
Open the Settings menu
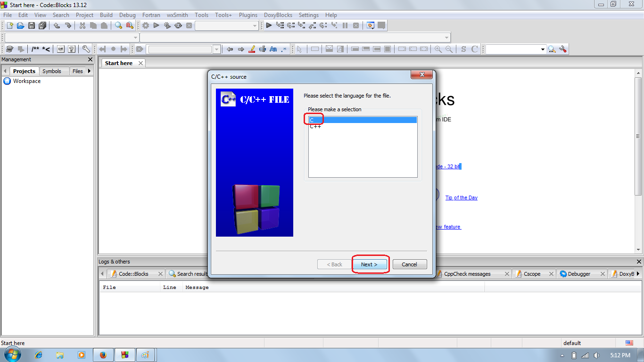click(x=309, y=15)
